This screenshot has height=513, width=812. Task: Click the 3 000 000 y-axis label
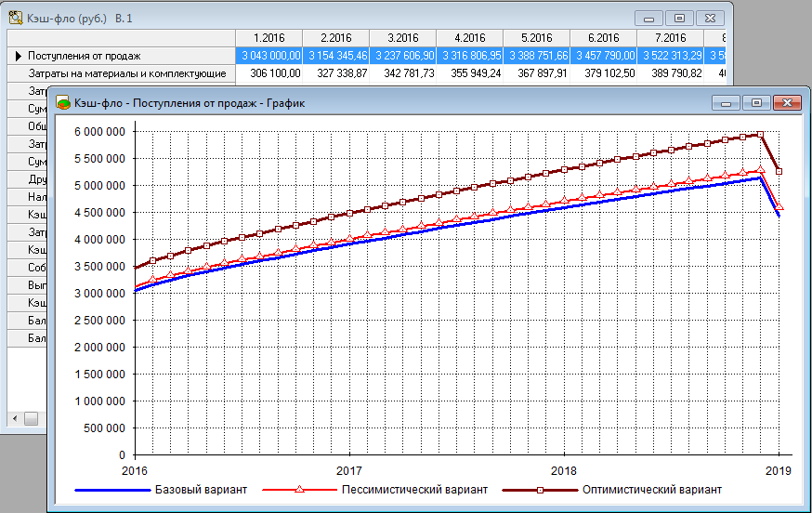click(x=100, y=294)
